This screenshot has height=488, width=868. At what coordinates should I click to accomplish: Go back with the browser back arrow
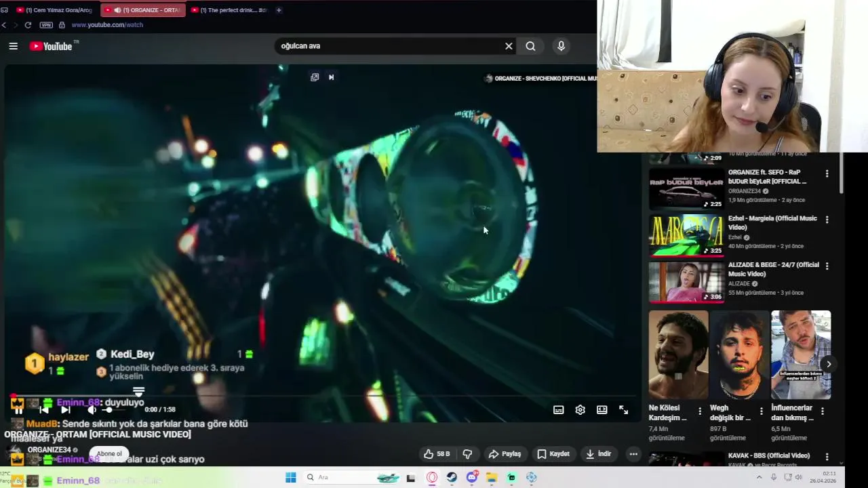(x=4, y=25)
